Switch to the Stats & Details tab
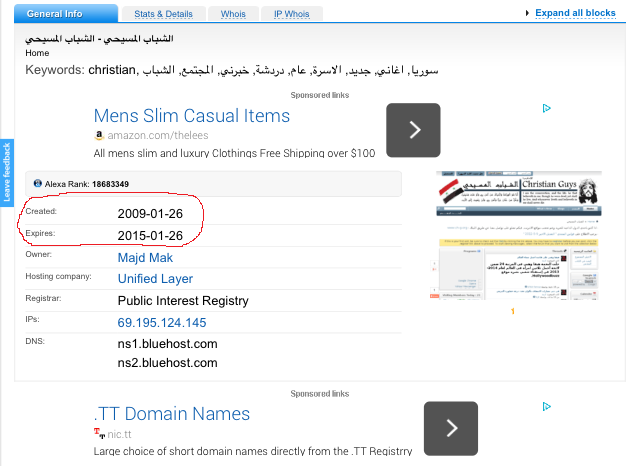The height and width of the screenshot is (466, 630). tap(162, 13)
